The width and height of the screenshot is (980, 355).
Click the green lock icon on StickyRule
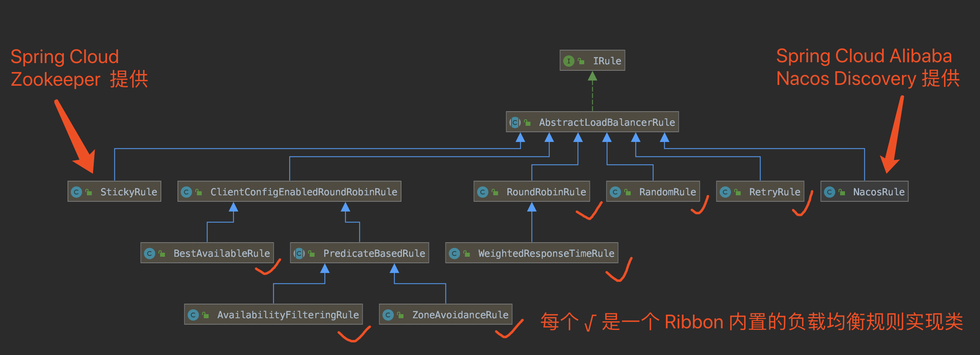coord(89,192)
